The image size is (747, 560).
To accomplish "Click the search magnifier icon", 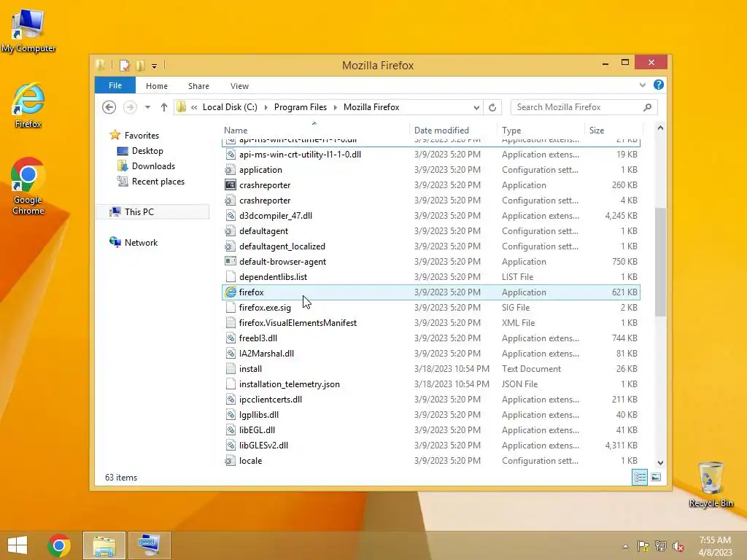I will pyautogui.click(x=648, y=107).
